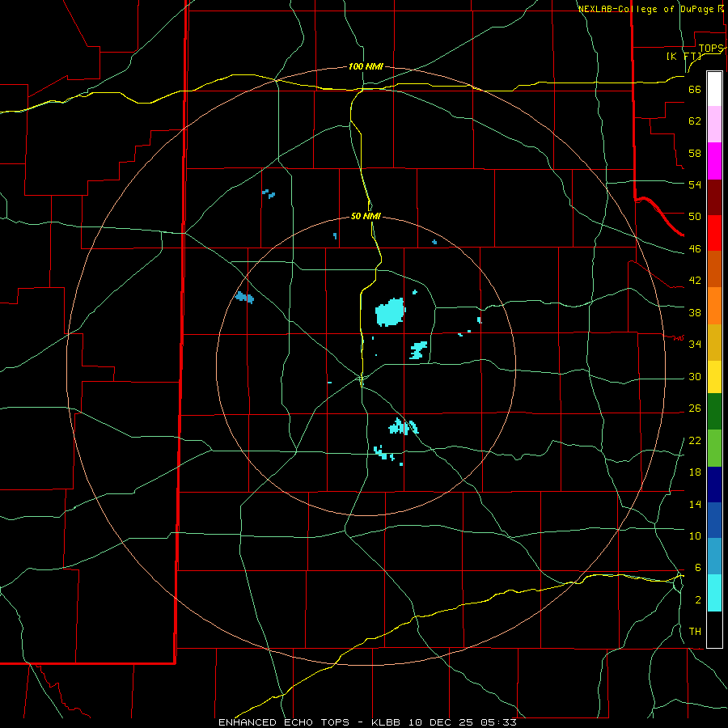Click the navy 22 kft legend swatch
Image resolution: width=728 pixels, height=728 pixels.
714,485
